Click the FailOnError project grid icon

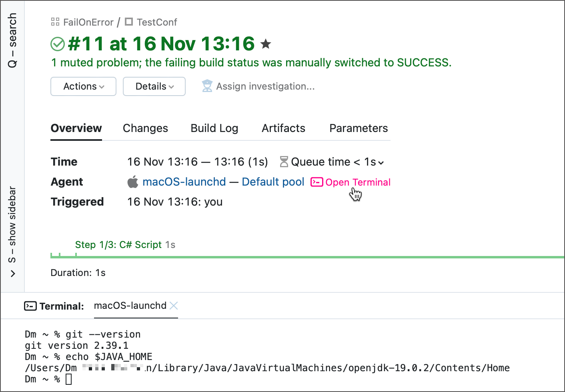[x=55, y=22]
